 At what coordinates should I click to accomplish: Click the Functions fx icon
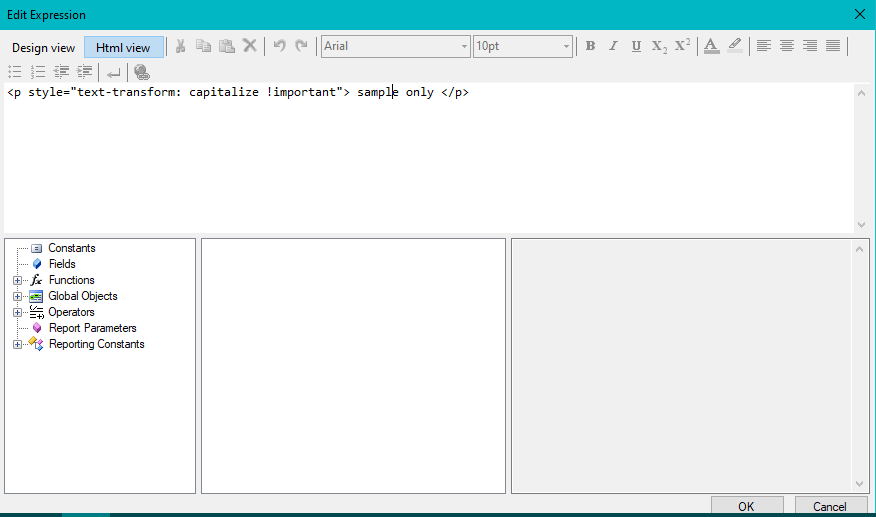36,280
